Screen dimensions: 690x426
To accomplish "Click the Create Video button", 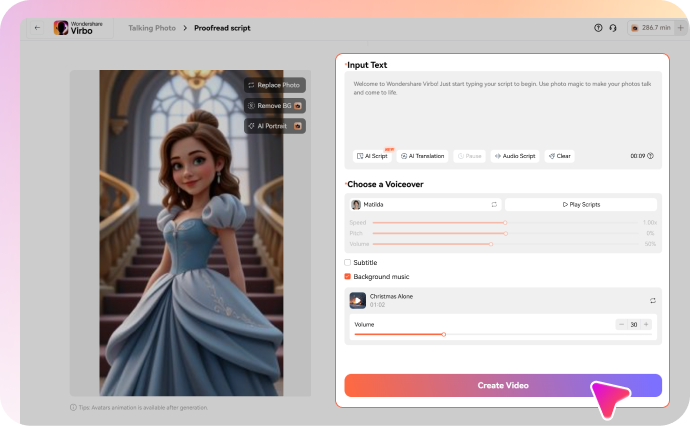I will click(503, 386).
